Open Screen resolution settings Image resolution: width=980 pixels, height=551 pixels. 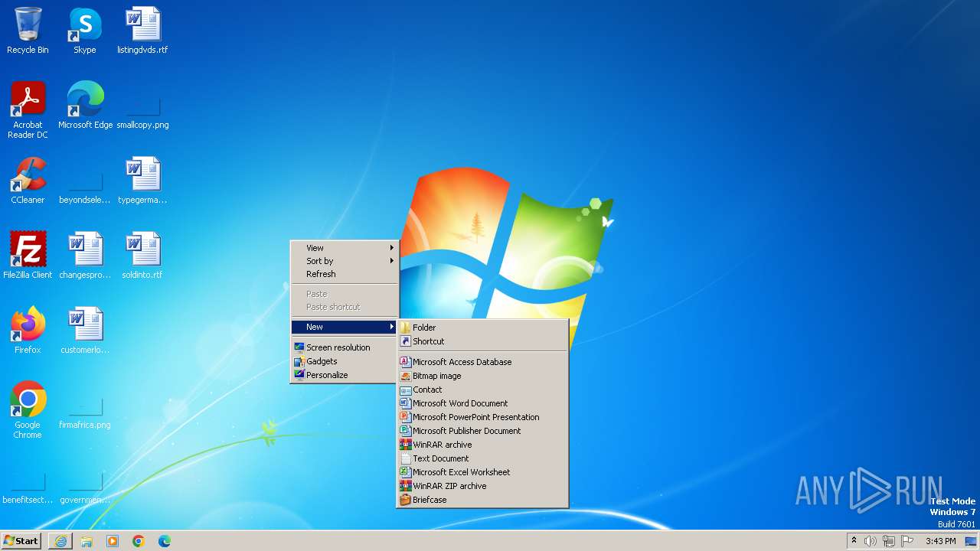tap(345, 347)
